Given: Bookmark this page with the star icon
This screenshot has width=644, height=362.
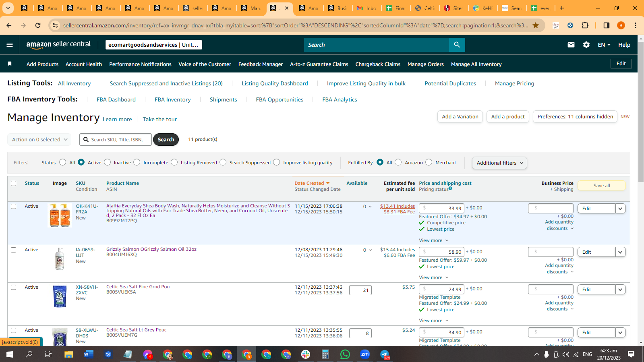Looking at the screenshot, I should click(x=536, y=25).
